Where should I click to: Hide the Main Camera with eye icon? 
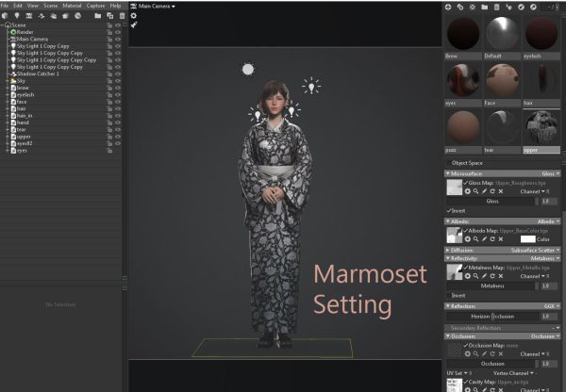coord(118,39)
